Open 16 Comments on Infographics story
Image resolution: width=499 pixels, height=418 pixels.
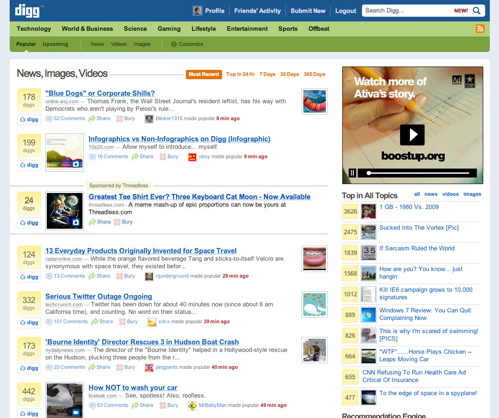click(x=109, y=156)
